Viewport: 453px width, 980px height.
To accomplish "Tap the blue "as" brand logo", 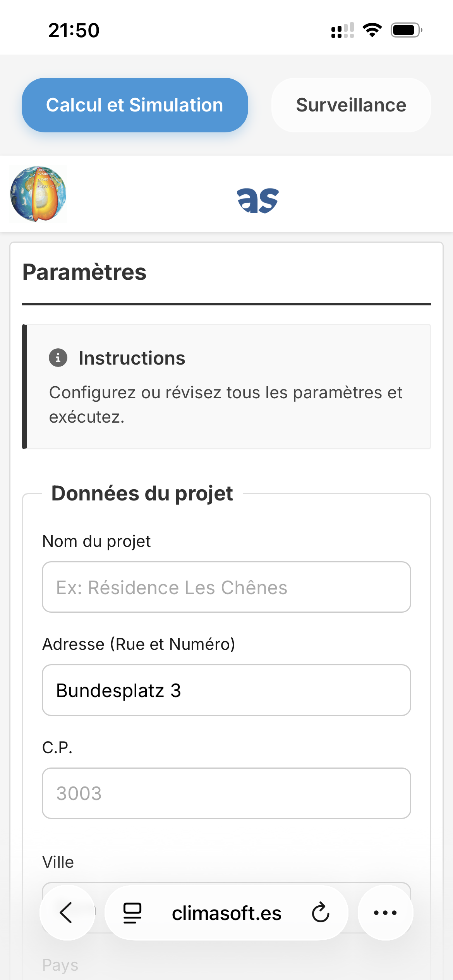I will click(x=258, y=200).
